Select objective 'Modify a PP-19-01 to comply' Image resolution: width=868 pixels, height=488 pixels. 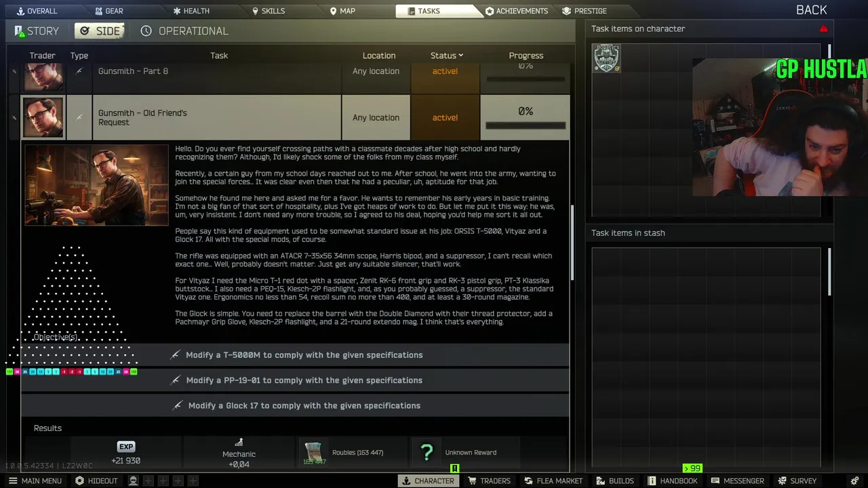click(295, 380)
